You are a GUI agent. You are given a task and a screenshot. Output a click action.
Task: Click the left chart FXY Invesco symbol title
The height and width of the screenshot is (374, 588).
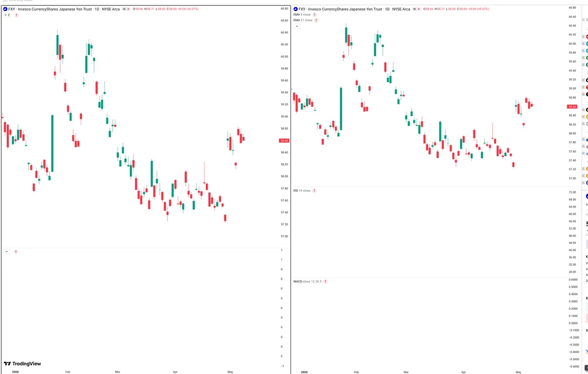pyautogui.click(x=64, y=9)
